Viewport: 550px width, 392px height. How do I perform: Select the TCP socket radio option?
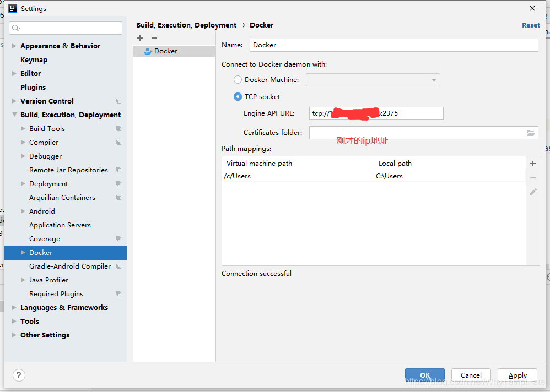coord(238,97)
